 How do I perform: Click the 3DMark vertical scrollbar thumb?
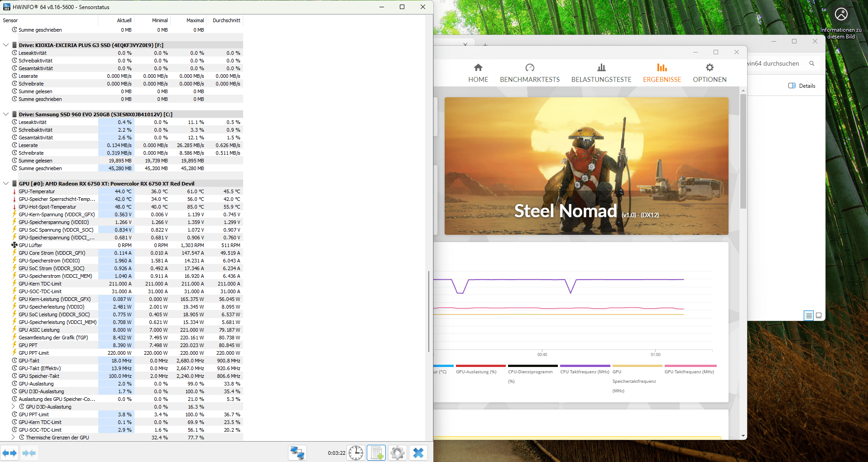(743, 152)
